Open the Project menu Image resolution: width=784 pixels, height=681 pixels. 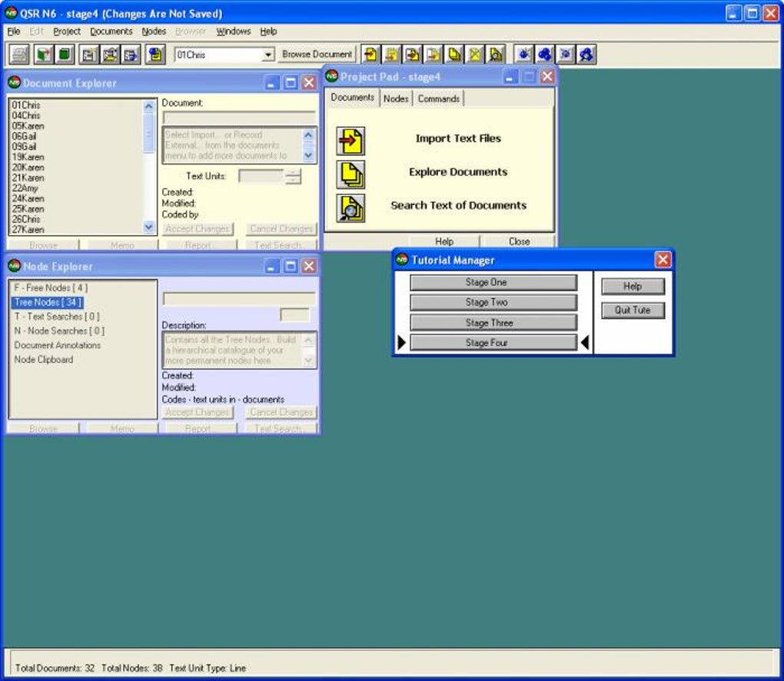pos(67,32)
